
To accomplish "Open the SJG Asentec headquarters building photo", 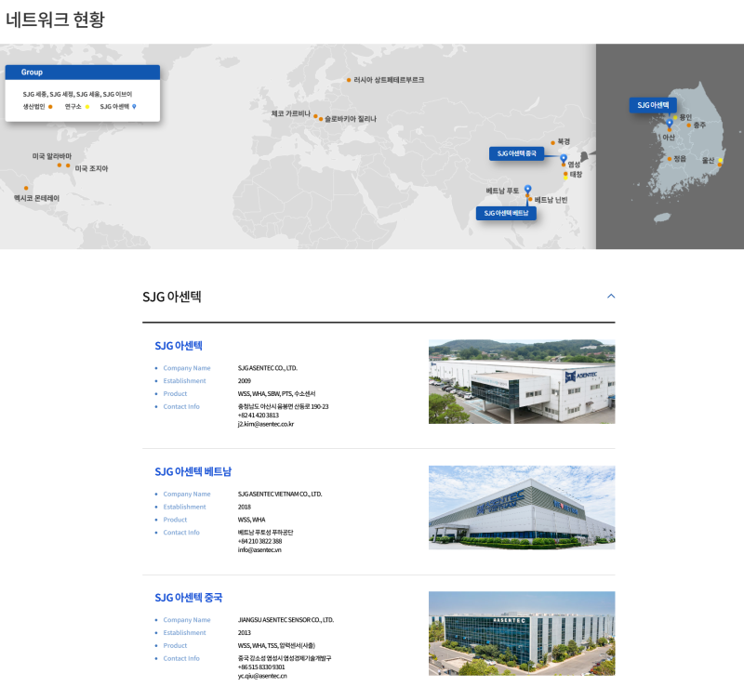I will [x=521, y=381].
